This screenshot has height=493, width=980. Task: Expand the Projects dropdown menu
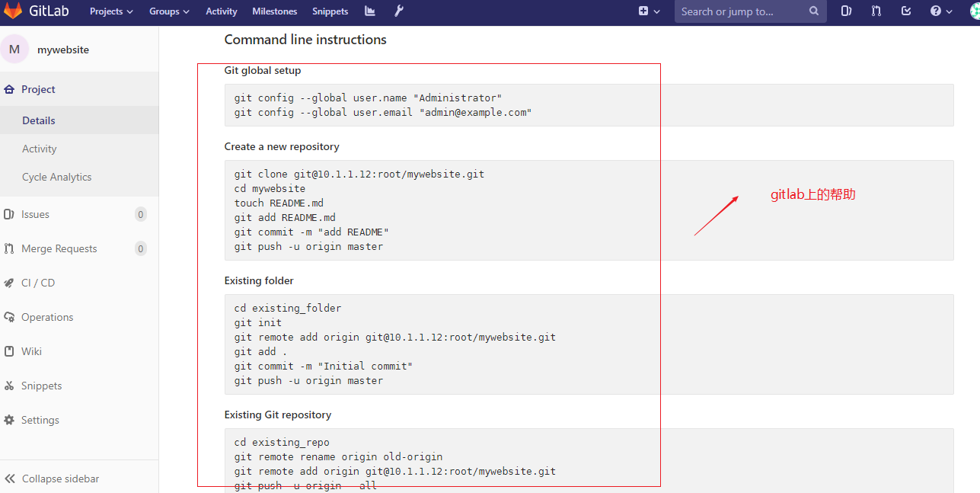pyautogui.click(x=111, y=11)
